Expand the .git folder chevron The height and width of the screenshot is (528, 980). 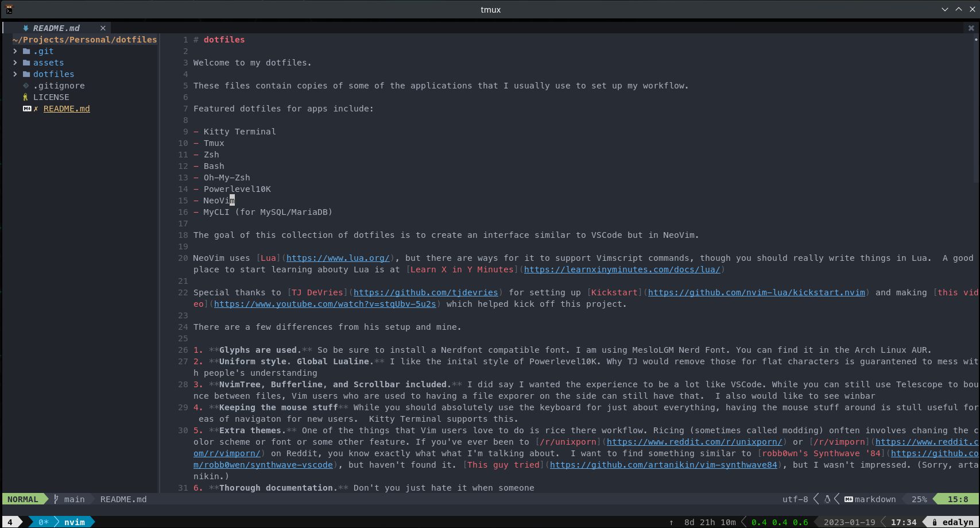coord(15,51)
